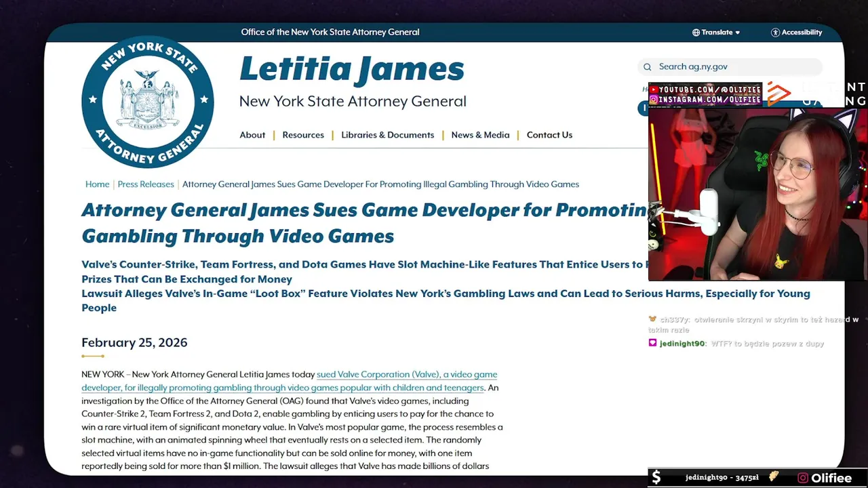Click the 'Valve's Counter-Strike, Team Fortress' subheading
This screenshot has width=868, height=488.
pyautogui.click(x=365, y=272)
